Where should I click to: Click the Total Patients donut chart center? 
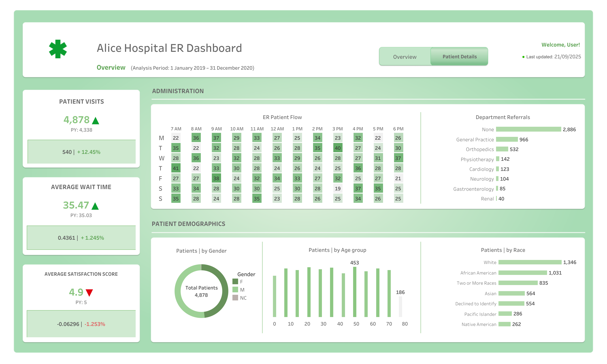click(201, 291)
